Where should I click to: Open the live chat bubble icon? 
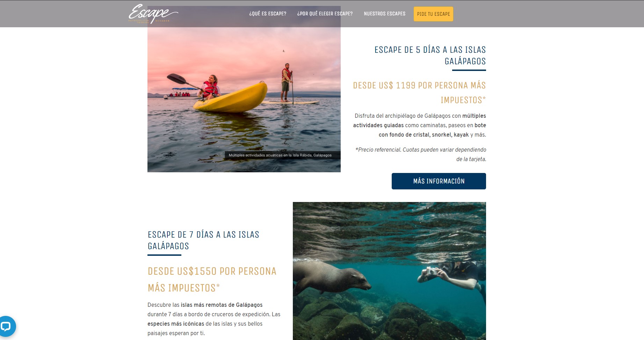(6, 326)
